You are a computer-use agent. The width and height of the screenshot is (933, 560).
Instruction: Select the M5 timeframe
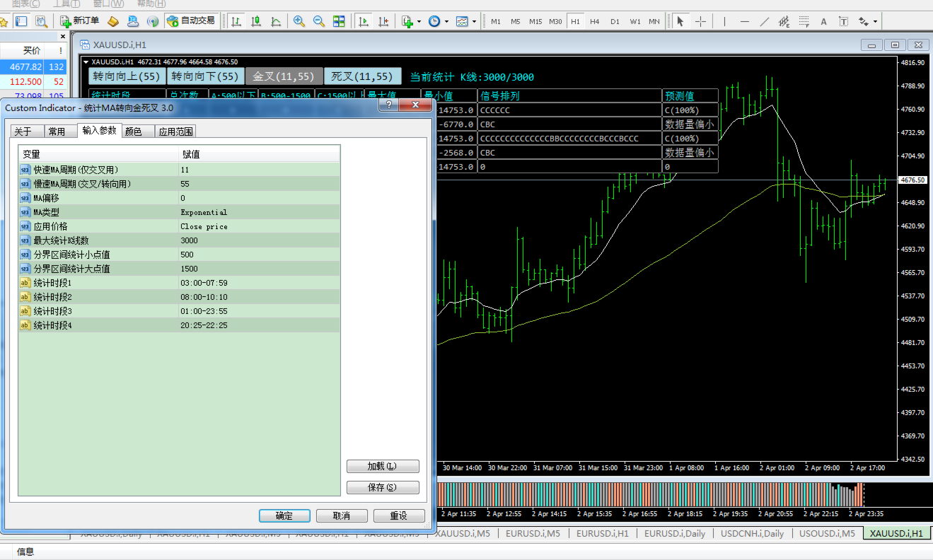pos(516,21)
